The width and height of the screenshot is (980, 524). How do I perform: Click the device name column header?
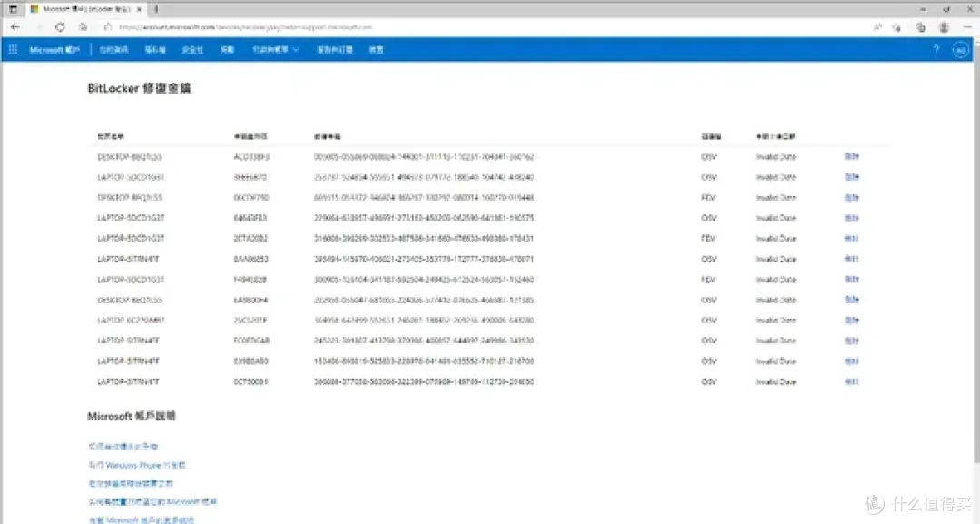click(x=111, y=136)
